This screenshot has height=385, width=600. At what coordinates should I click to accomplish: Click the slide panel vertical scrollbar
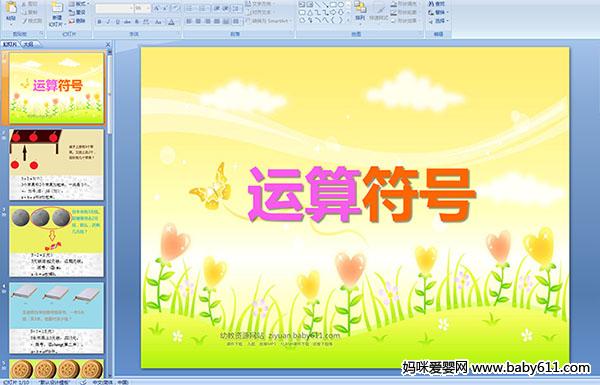[109, 214]
